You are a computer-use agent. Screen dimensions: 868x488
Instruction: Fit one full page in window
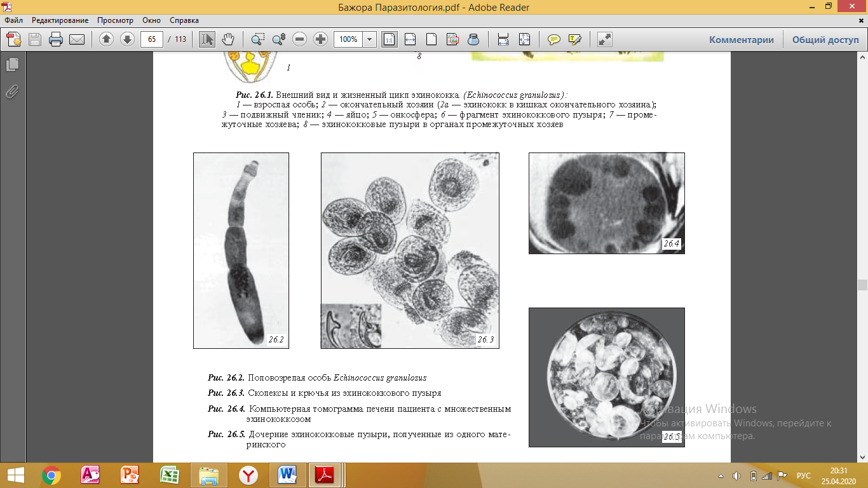(x=431, y=39)
